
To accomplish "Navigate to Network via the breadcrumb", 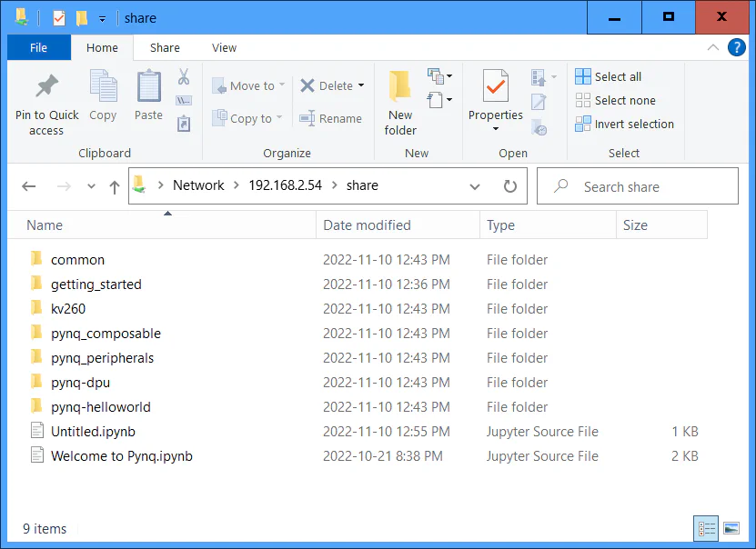I will 198,185.
